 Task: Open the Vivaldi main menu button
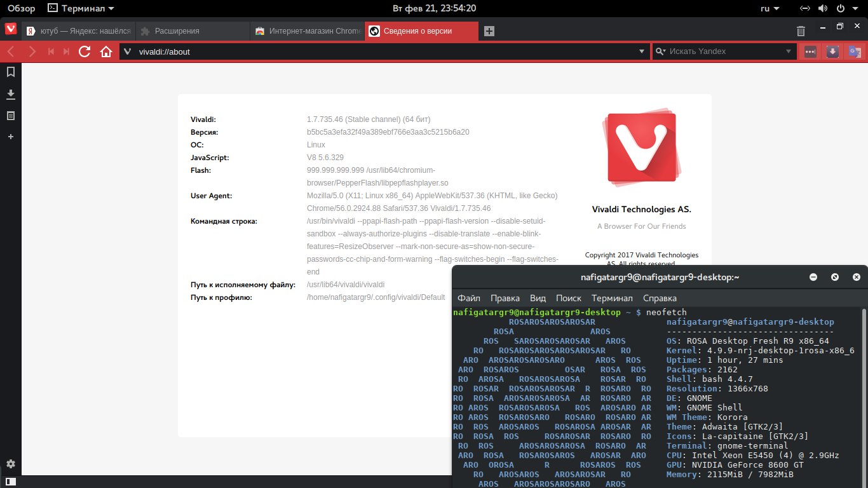coord(11,29)
